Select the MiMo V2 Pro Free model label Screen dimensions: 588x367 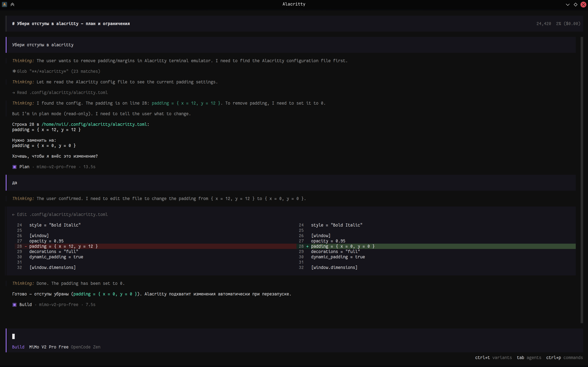(x=49, y=347)
